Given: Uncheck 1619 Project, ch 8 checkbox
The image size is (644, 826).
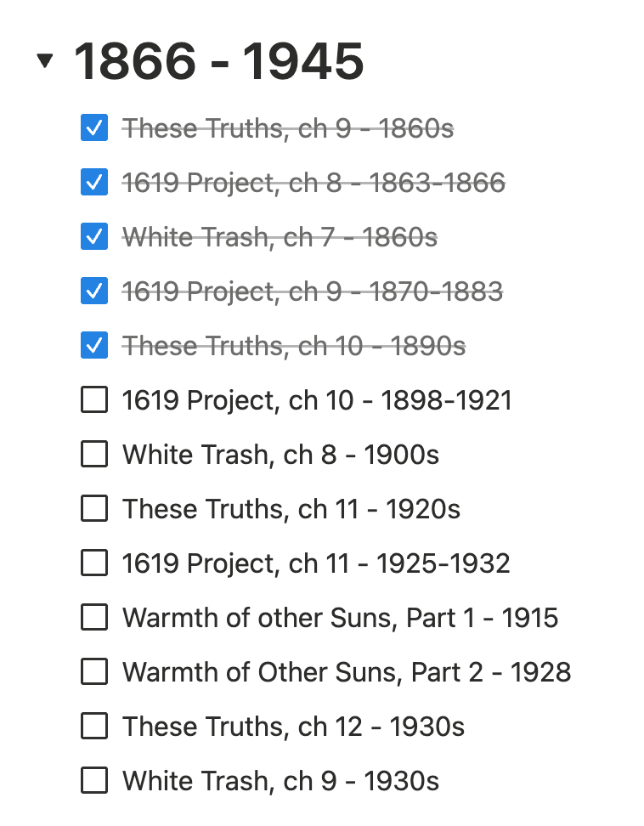Looking at the screenshot, I should coord(94,183).
